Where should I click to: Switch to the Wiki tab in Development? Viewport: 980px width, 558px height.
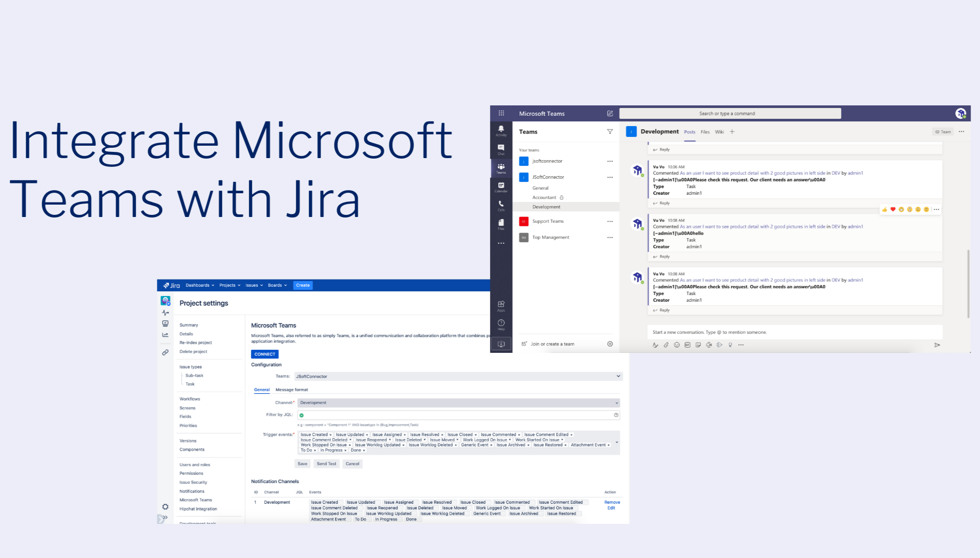click(719, 132)
